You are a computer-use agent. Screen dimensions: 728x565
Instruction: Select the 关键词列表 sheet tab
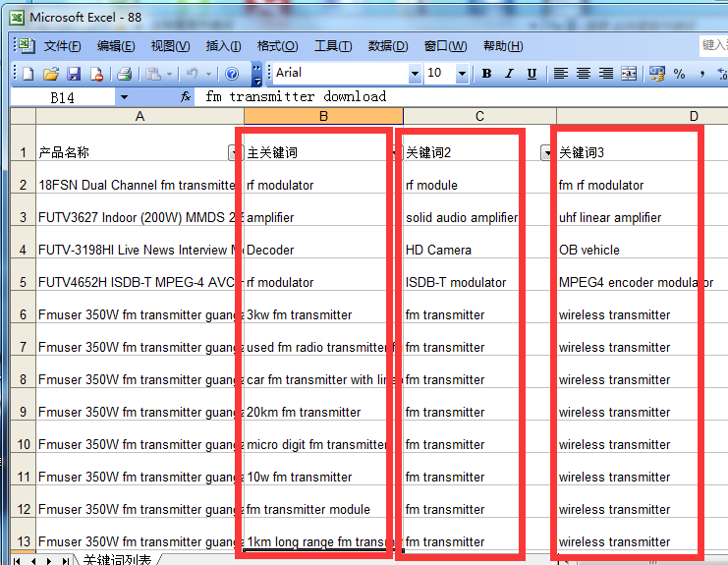pos(118,559)
